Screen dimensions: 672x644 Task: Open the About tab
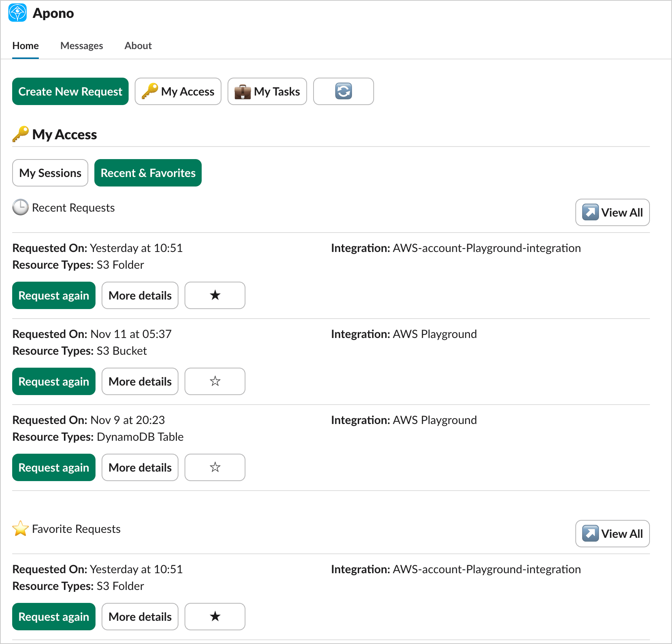coord(138,46)
